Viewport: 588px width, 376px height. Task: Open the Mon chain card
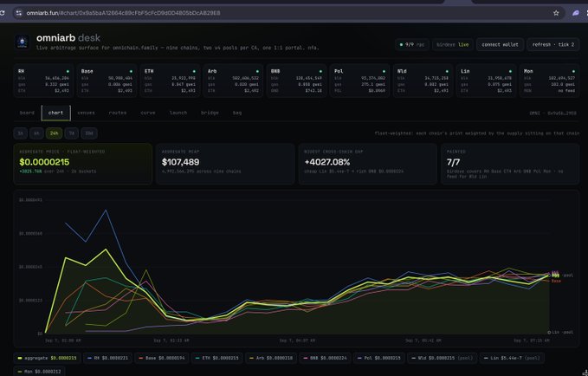[549, 81]
